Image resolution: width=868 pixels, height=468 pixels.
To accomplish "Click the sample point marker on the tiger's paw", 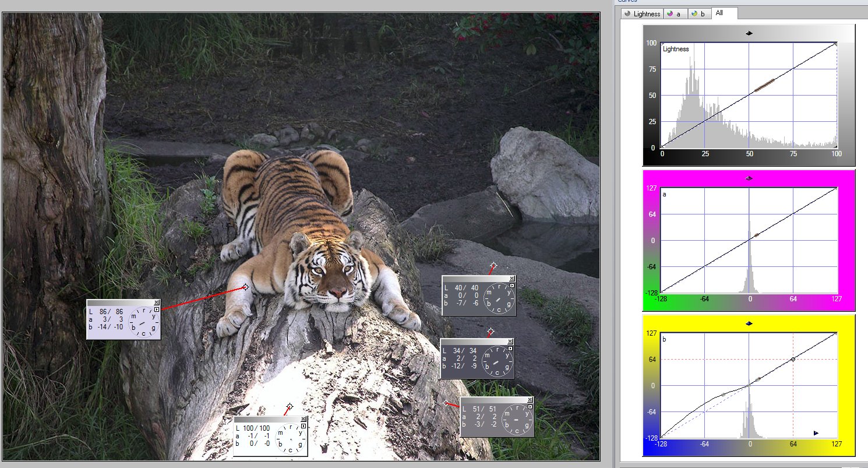I will [245, 287].
